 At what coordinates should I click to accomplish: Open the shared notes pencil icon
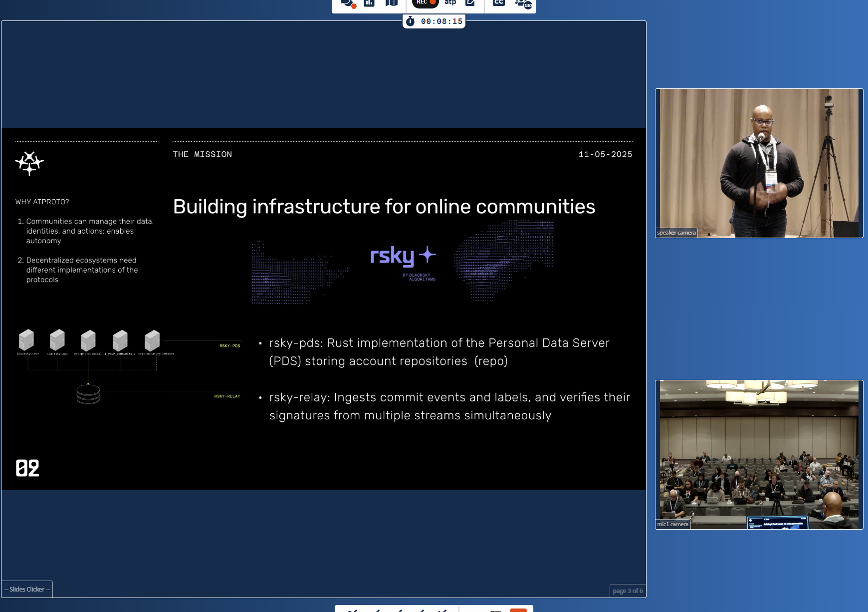click(470, 3)
